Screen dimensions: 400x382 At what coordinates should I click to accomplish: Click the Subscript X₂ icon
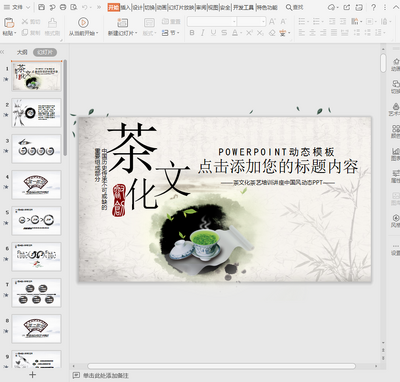click(x=260, y=33)
